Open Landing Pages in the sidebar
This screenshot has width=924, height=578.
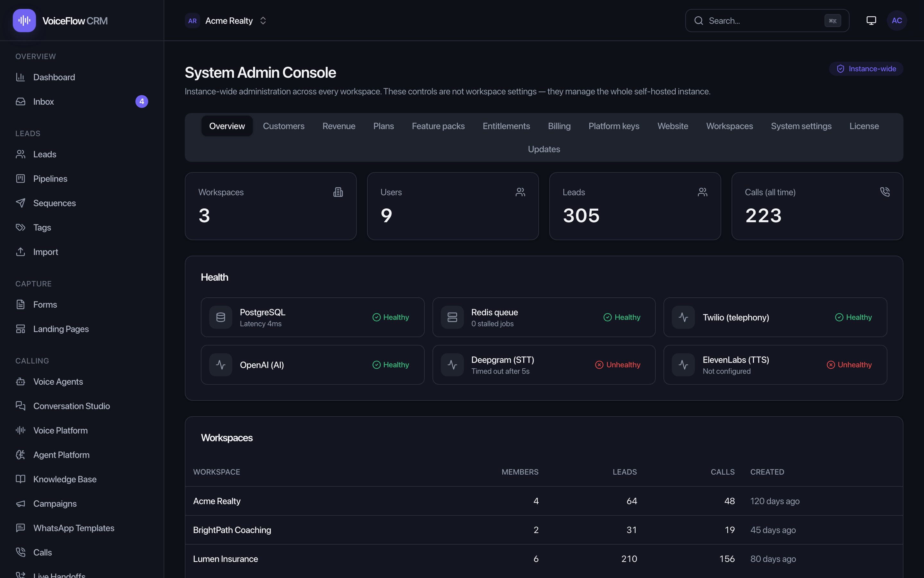coord(82,329)
